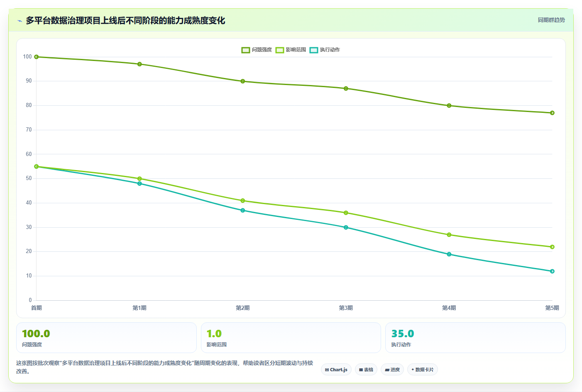Select the 影响范围 data point at 第1期
582x392 pixels.
click(139, 179)
